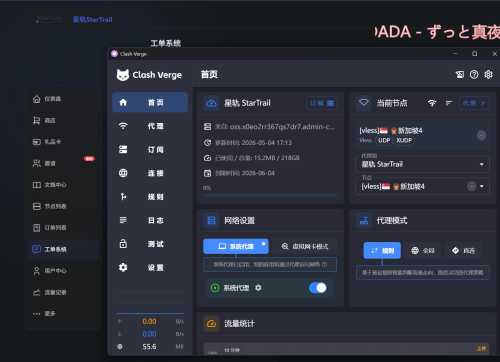Expand the 代理组 星轨 StarTrail dropdown
This screenshot has height=362, width=500.
pyautogui.click(x=423, y=164)
